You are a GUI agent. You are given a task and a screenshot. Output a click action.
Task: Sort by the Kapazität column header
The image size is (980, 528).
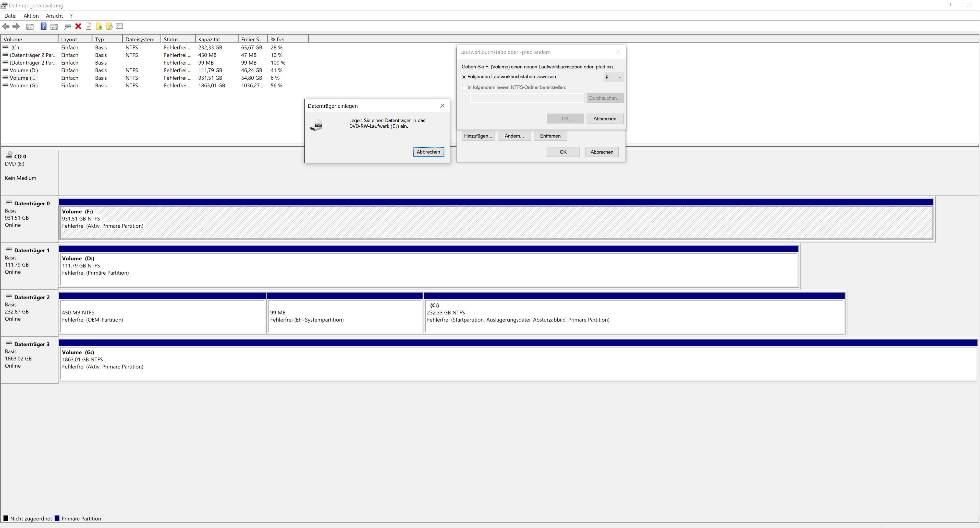(x=216, y=39)
